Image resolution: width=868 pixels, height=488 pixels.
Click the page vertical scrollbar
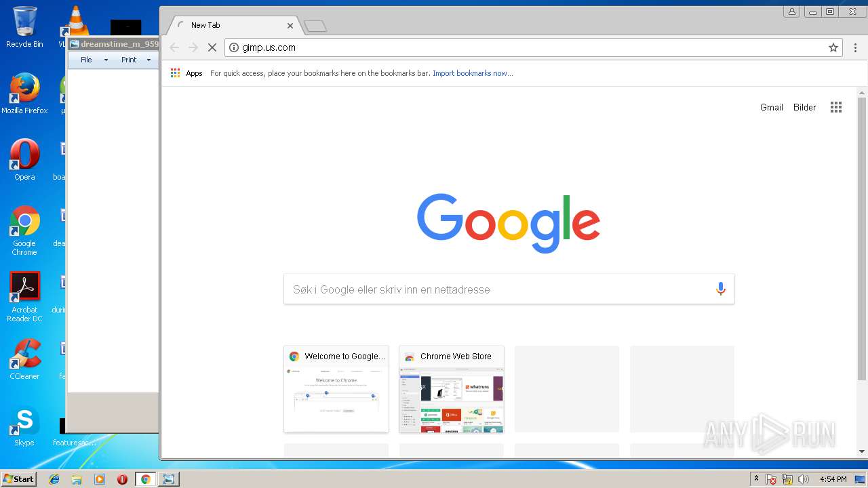(862, 239)
